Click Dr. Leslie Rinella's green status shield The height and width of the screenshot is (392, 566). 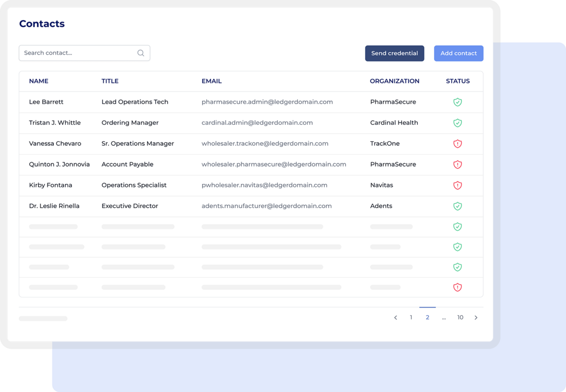457,206
